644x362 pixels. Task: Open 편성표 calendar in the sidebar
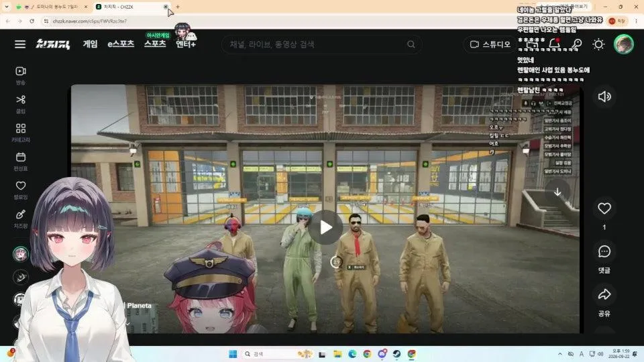click(x=21, y=162)
